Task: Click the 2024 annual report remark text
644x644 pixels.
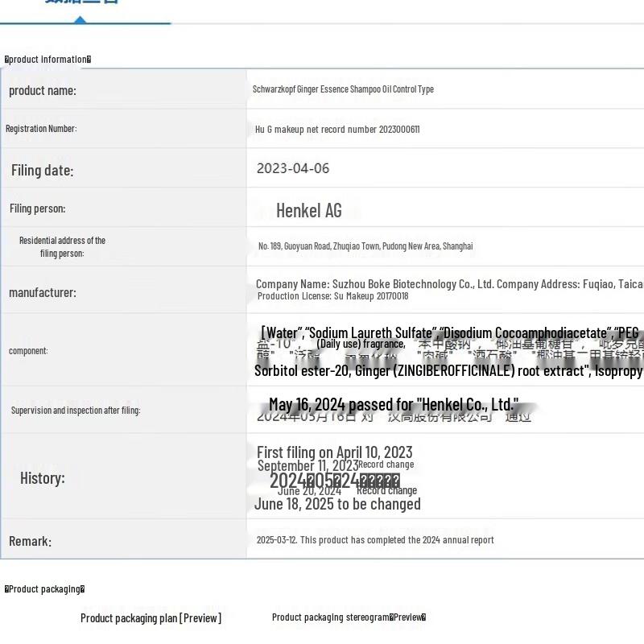Action: [x=375, y=540]
